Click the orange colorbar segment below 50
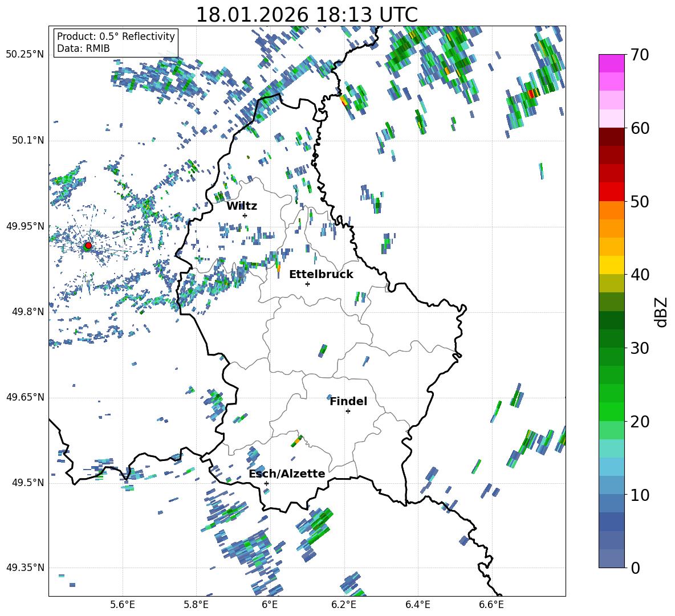 tap(611, 210)
